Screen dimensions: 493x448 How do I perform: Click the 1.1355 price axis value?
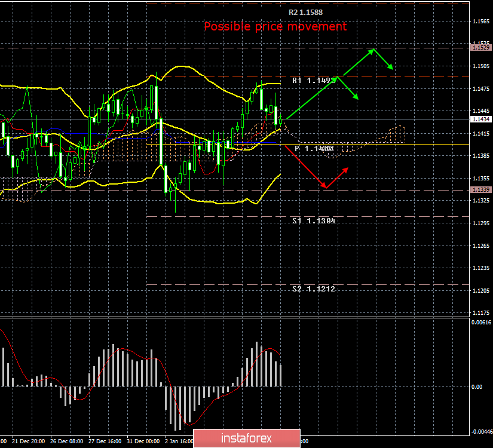click(x=481, y=178)
